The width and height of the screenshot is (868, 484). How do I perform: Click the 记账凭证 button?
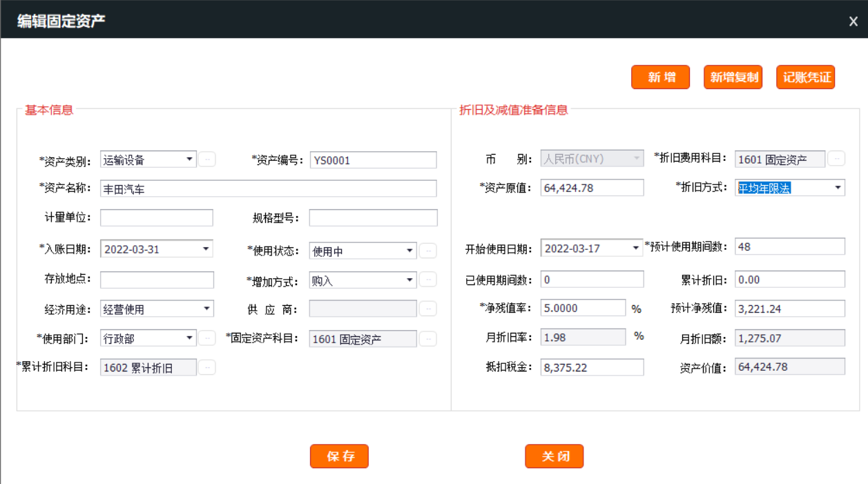point(806,77)
